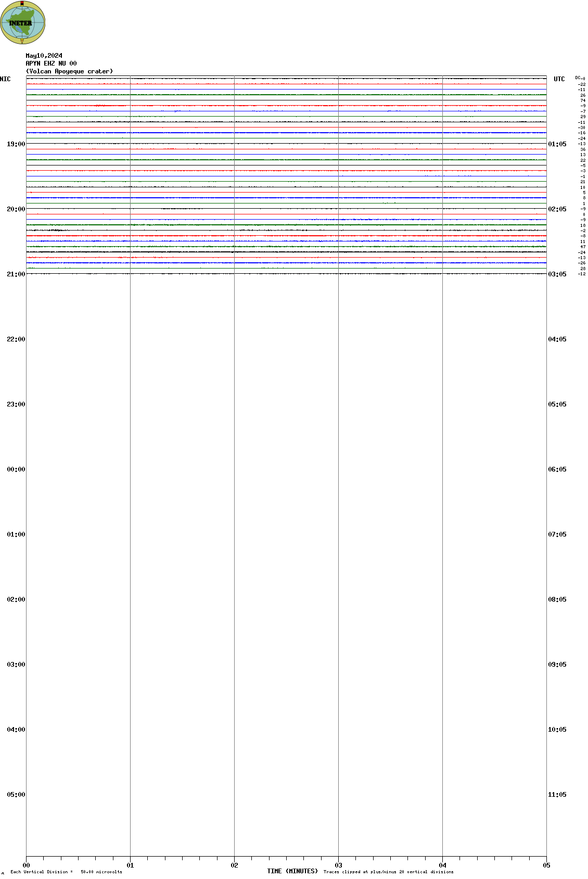Click the 00:00 midnight time label

[x=16, y=469]
